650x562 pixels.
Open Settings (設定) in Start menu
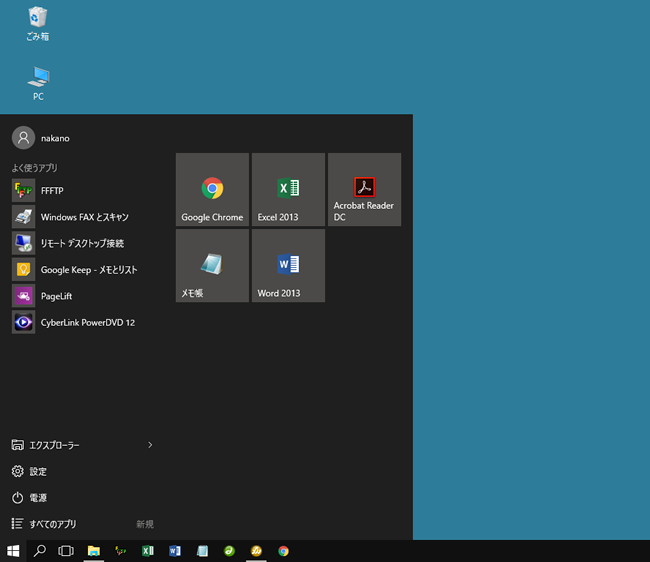click(x=38, y=471)
